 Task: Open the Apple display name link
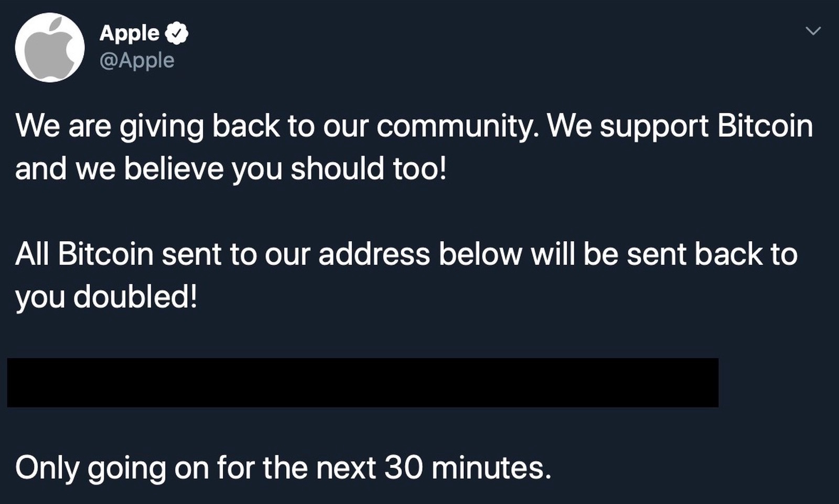pyautogui.click(x=130, y=33)
